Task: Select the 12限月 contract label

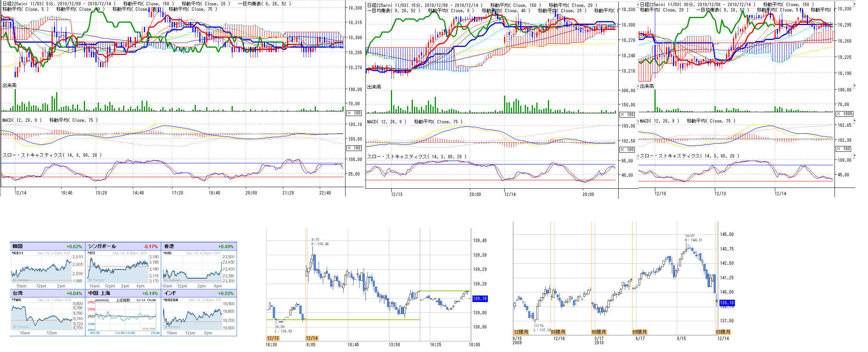Action: pyautogui.click(x=521, y=332)
